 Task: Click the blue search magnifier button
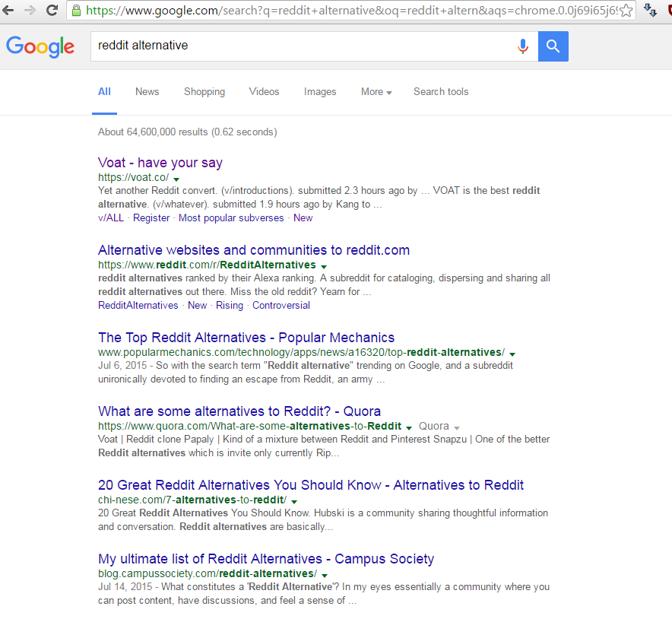coord(553,46)
